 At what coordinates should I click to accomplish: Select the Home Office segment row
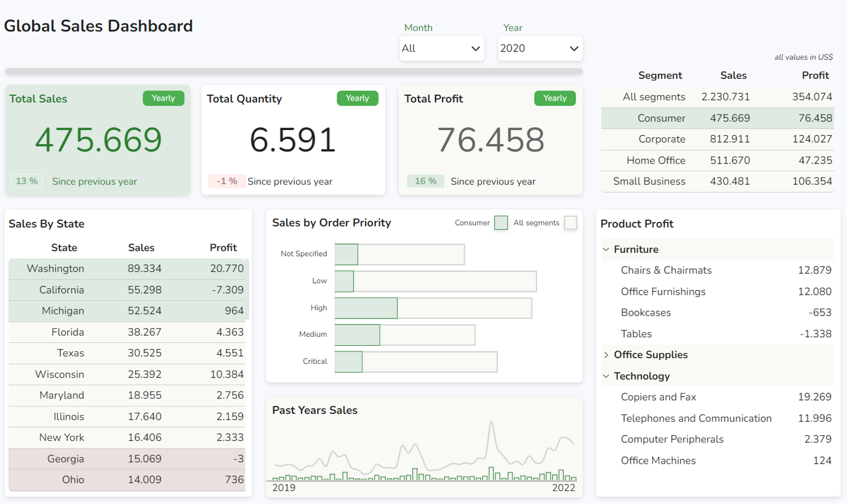pos(718,161)
